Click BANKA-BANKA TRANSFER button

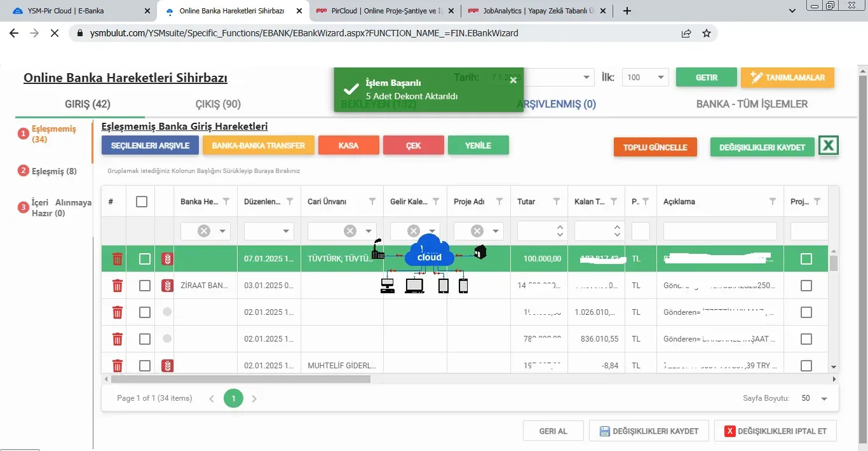(x=259, y=146)
